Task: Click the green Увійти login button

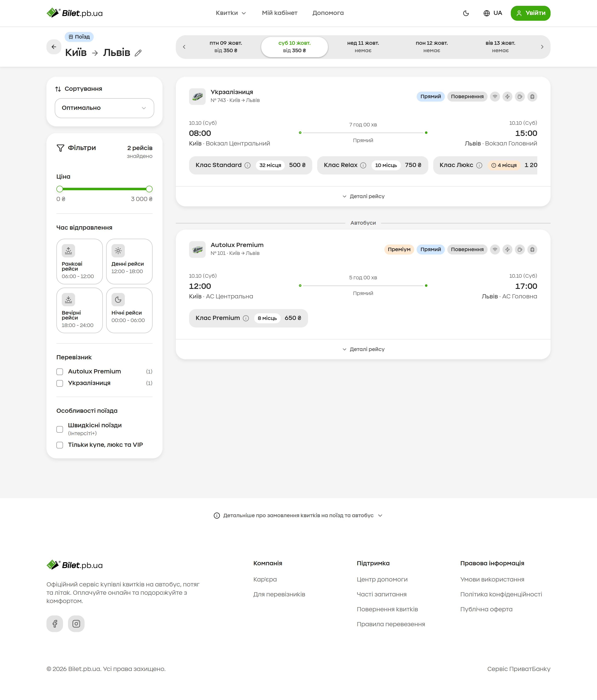Action: click(530, 13)
